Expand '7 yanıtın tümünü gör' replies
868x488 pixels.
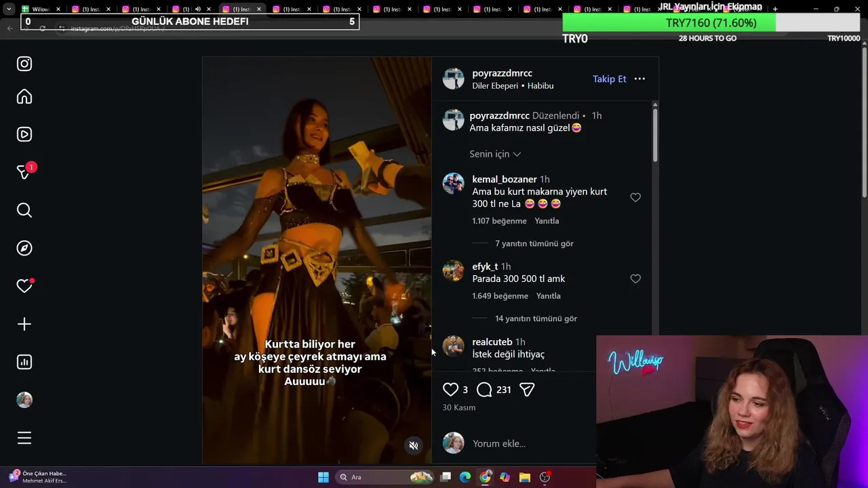tap(534, 243)
